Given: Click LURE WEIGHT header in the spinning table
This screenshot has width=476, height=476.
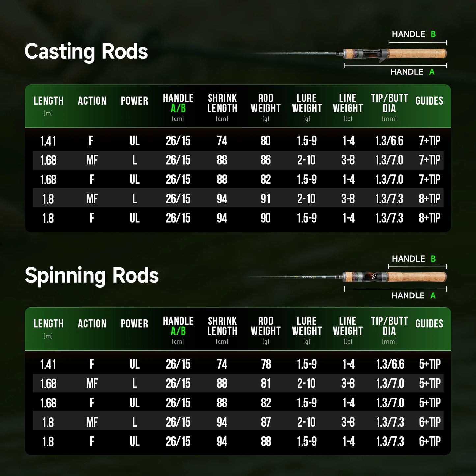Looking at the screenshot, I should (x=306, y=326).
